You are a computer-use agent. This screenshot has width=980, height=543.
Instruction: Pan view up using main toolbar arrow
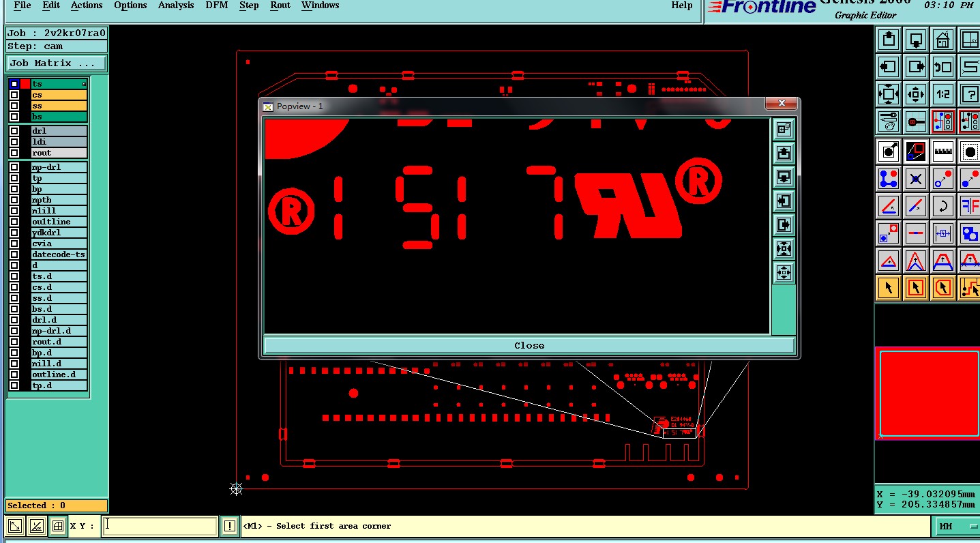point(889,39)
